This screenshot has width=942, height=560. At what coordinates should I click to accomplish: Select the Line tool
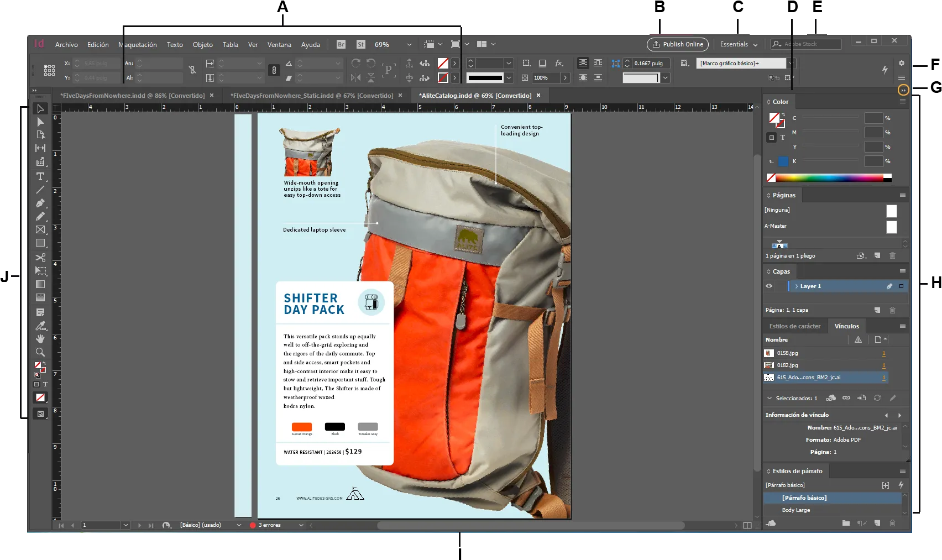40,190
